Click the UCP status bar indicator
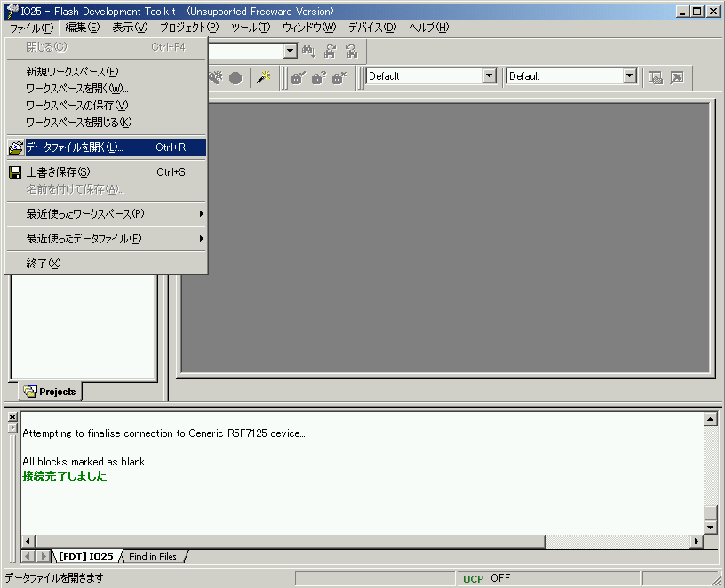Viewport: 725px width, 588px height. click(x=473, y=579)
